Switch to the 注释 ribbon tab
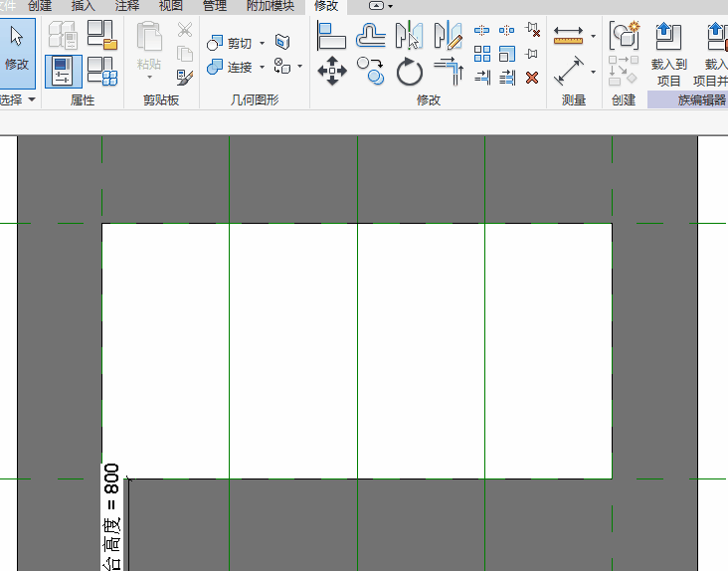 [127, 6]
